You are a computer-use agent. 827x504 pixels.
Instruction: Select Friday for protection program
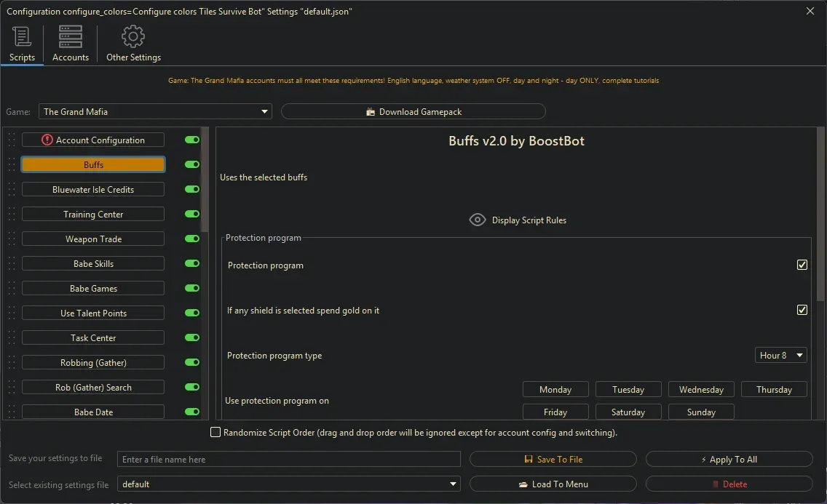555,412
